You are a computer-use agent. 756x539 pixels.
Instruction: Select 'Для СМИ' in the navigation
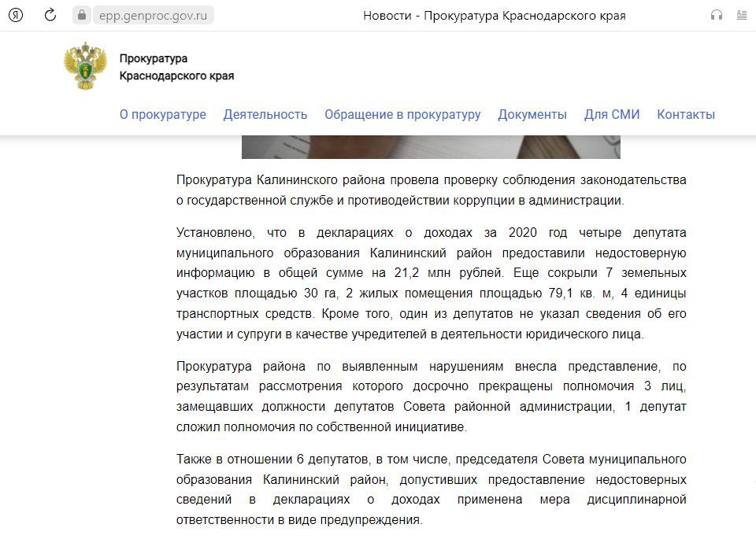[611, 114]
